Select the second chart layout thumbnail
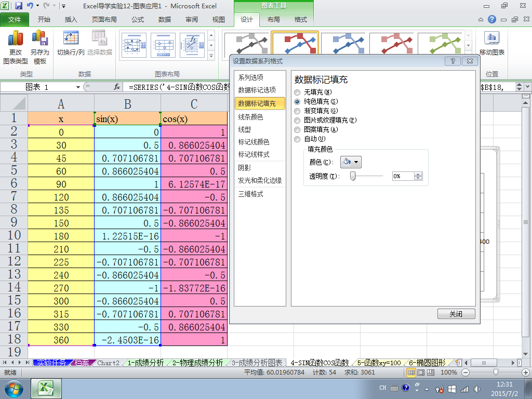The width and height of the screenshot is (532, 399). point(163,45)
